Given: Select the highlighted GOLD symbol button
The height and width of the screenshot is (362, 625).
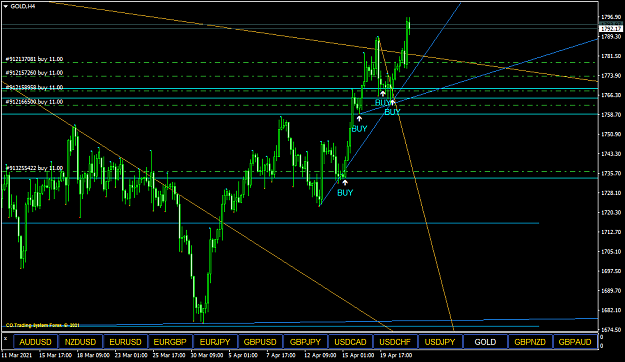Looking at the screenshot, I should coord(485,342).
